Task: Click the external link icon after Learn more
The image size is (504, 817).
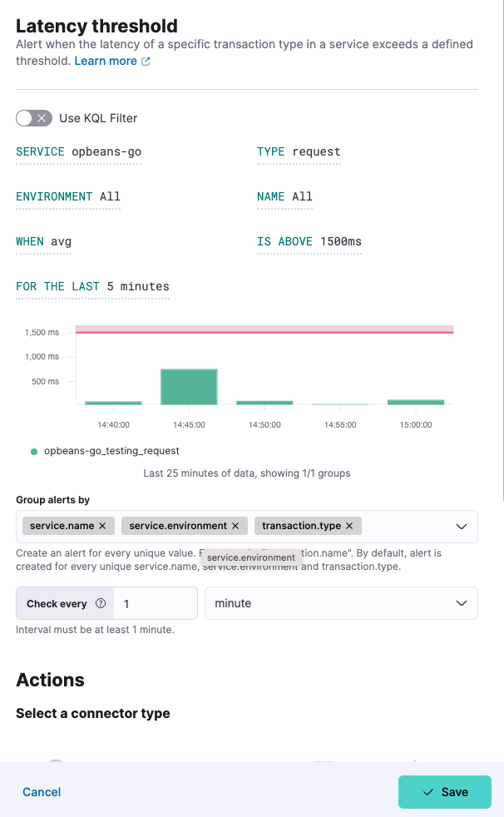Action: click(146, 61)
